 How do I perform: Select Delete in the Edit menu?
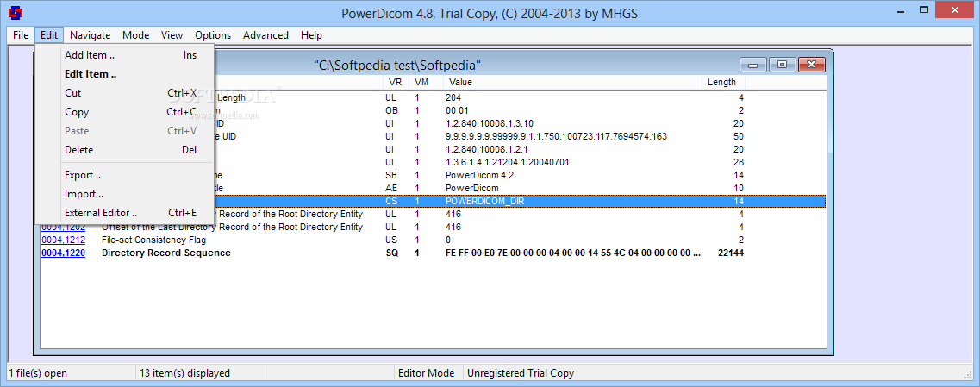coord(125,150)
